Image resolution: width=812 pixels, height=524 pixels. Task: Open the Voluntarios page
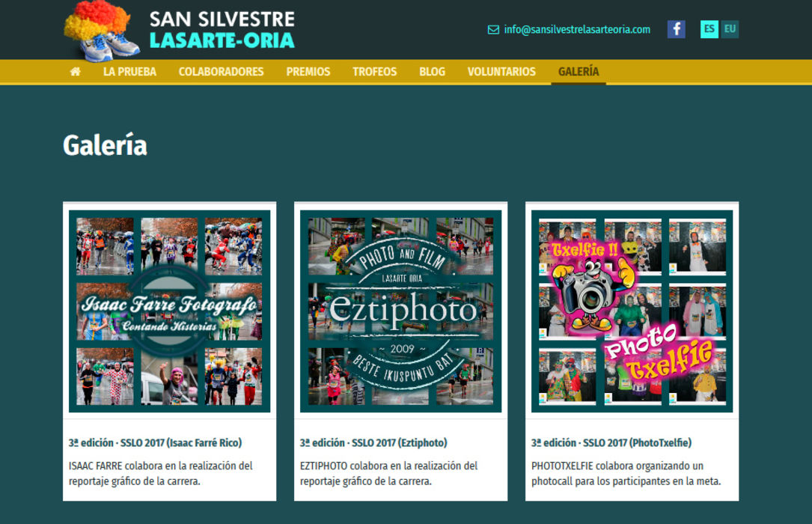click(501, 71)
